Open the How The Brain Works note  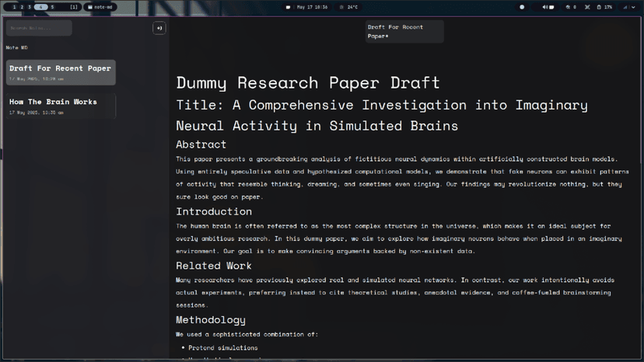click(60, 106)
